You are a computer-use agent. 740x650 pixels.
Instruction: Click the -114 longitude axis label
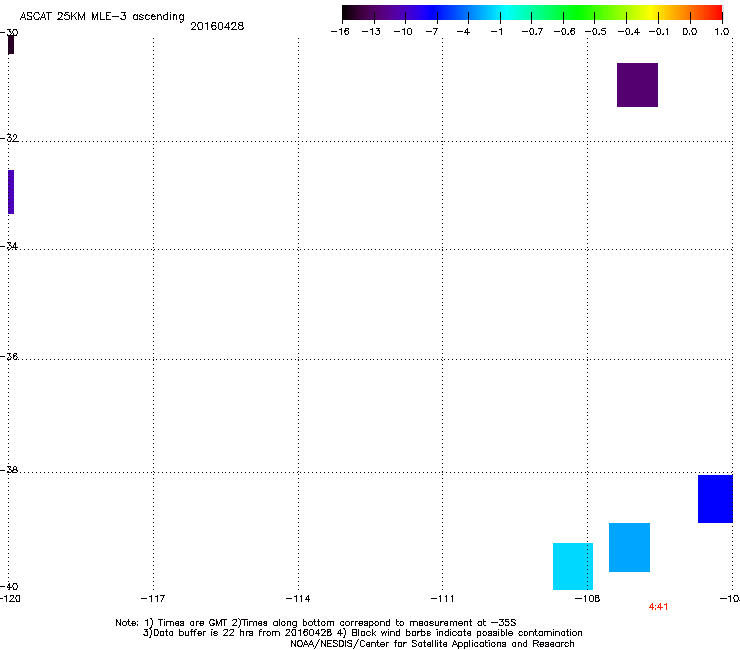click(298, 599)
